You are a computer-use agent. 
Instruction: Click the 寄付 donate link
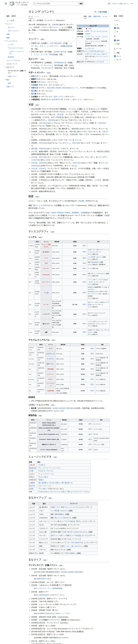click(109, 4)
